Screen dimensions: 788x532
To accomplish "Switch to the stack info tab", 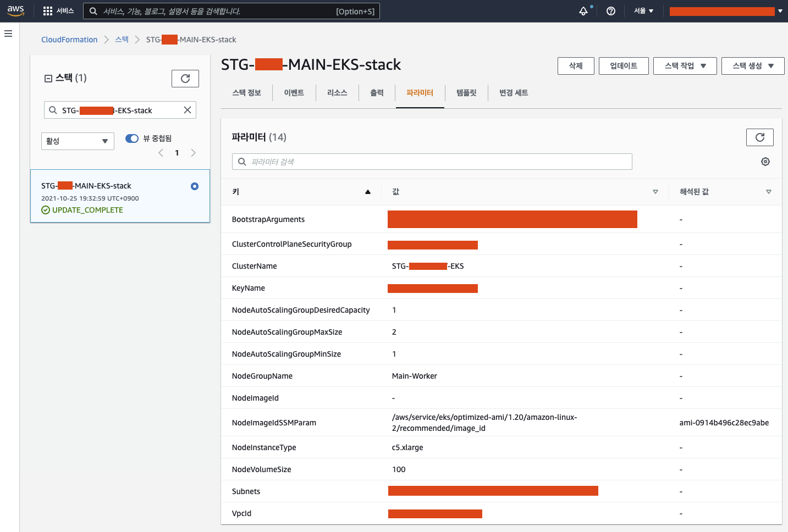I will (x=246, y=93).
